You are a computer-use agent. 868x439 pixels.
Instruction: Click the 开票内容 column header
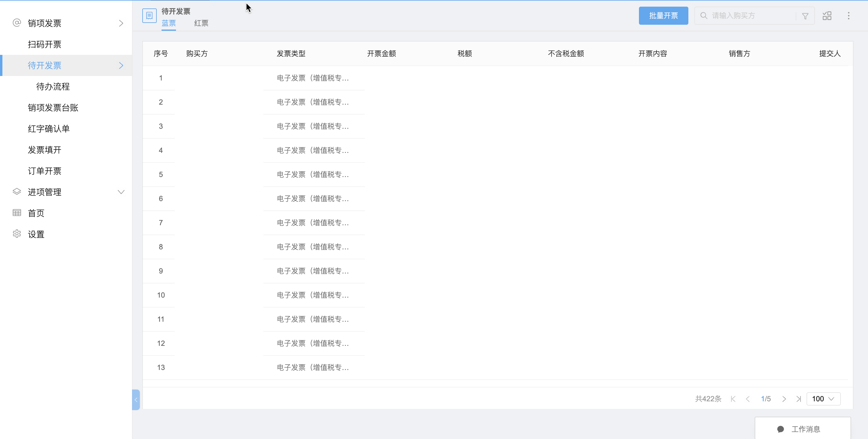(x=653, y=53)
